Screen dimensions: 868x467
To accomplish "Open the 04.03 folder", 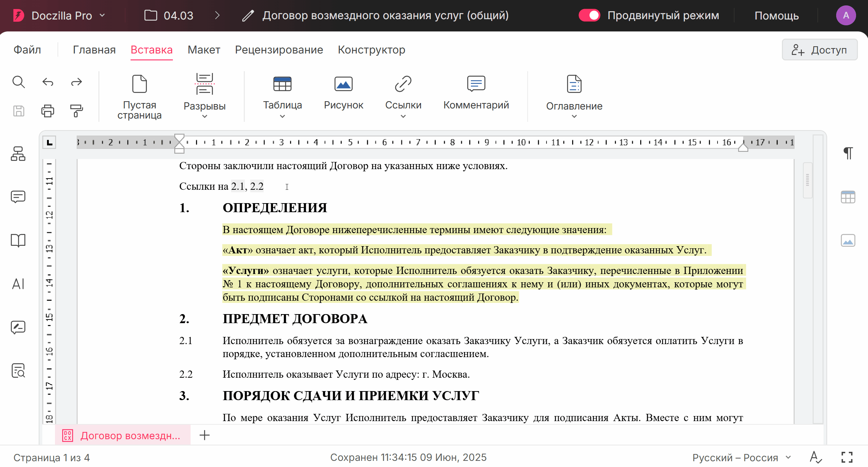I will tap(169, 16).
